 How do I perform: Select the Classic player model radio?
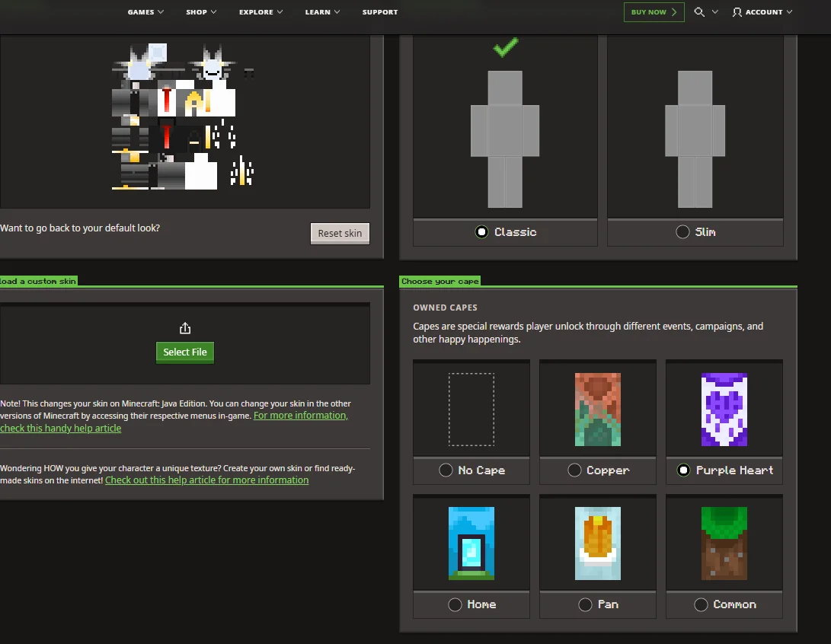pos(481,232)
